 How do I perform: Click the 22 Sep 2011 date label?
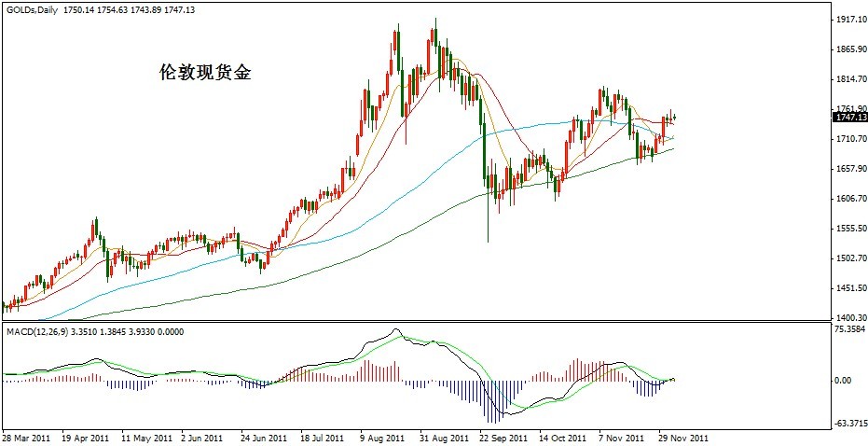tap(503, 437)
